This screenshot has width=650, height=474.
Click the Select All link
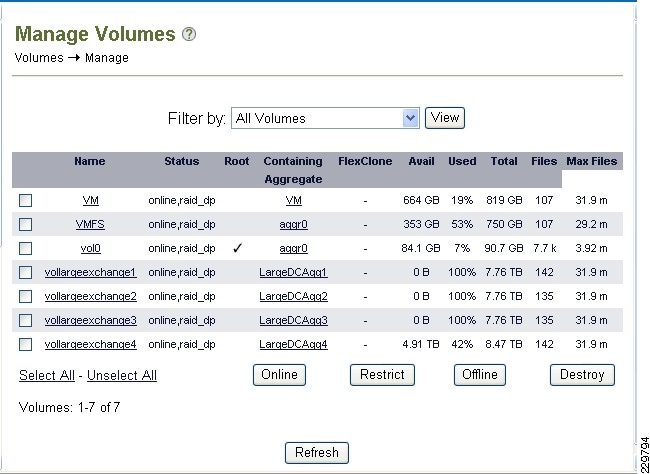[47, 375]
